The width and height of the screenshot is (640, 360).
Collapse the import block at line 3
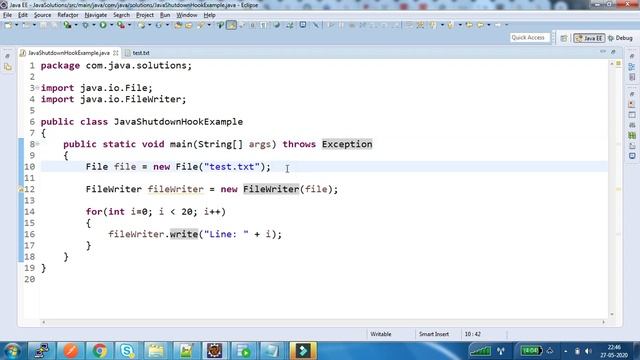pos(37,88)
